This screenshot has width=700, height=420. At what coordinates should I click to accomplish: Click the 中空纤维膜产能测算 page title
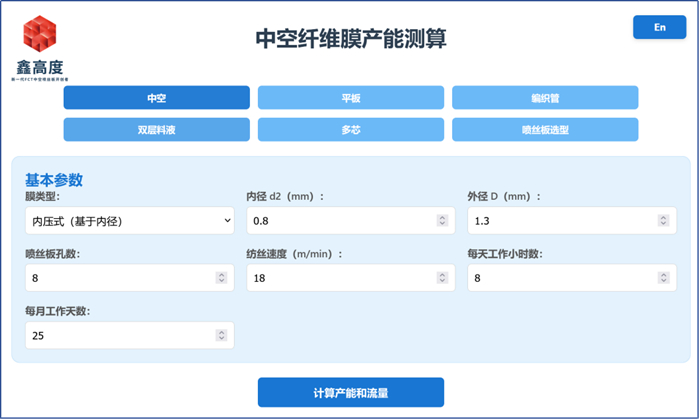(x=351, y=38)
